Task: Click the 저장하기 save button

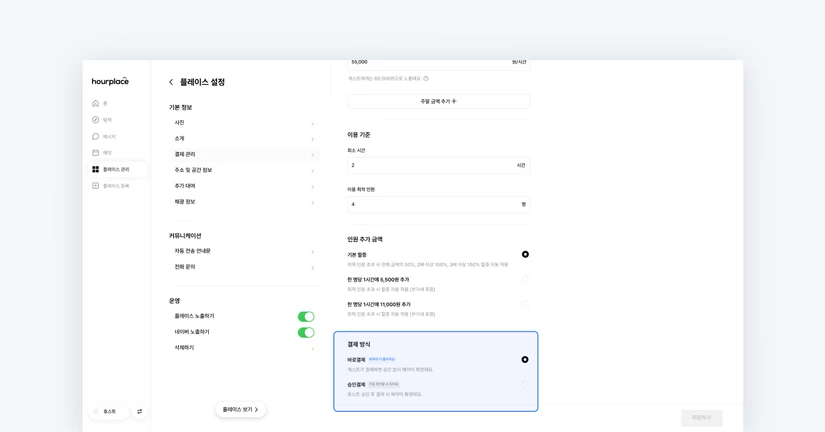Action: point(701,418)
